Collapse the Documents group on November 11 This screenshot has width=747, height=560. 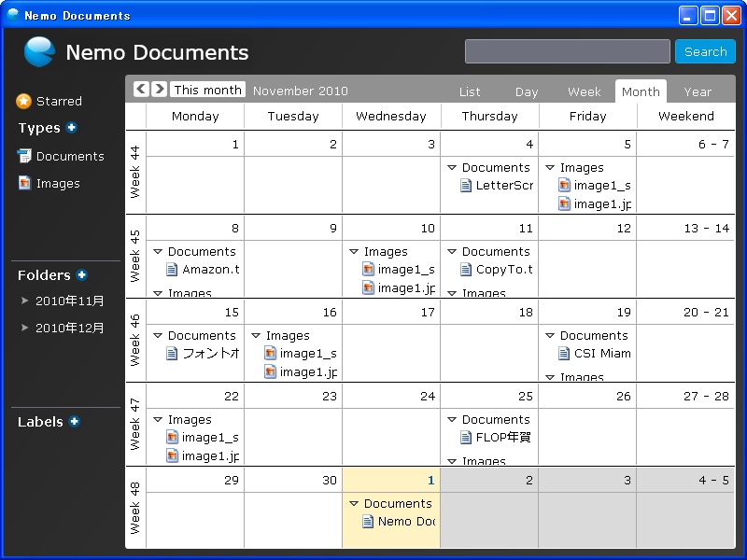pos(452,251)
